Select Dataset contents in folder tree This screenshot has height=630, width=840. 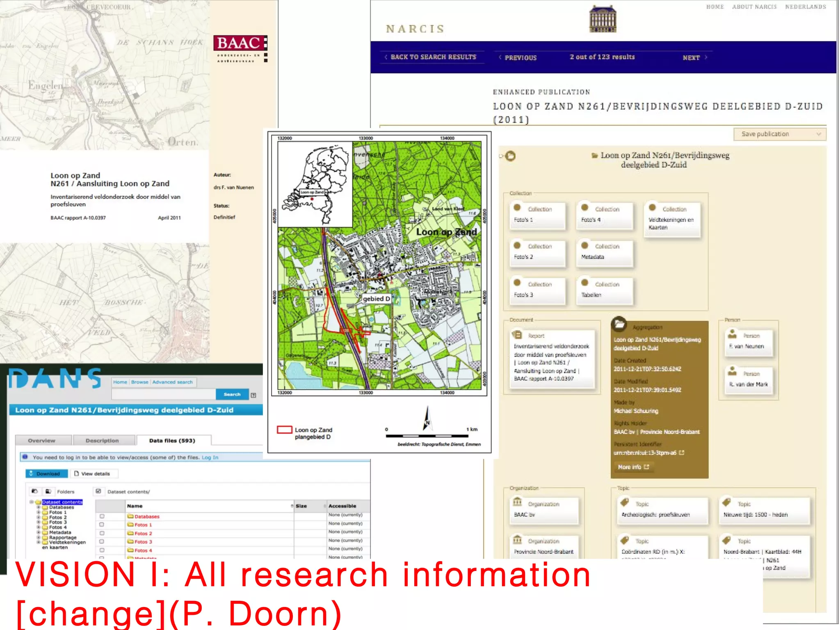pos(62,502)
